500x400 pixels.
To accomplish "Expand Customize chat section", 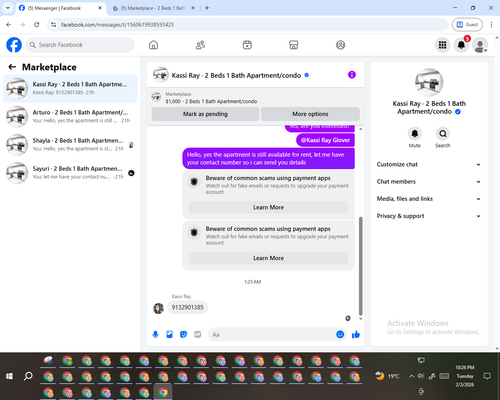I will 429,164.
